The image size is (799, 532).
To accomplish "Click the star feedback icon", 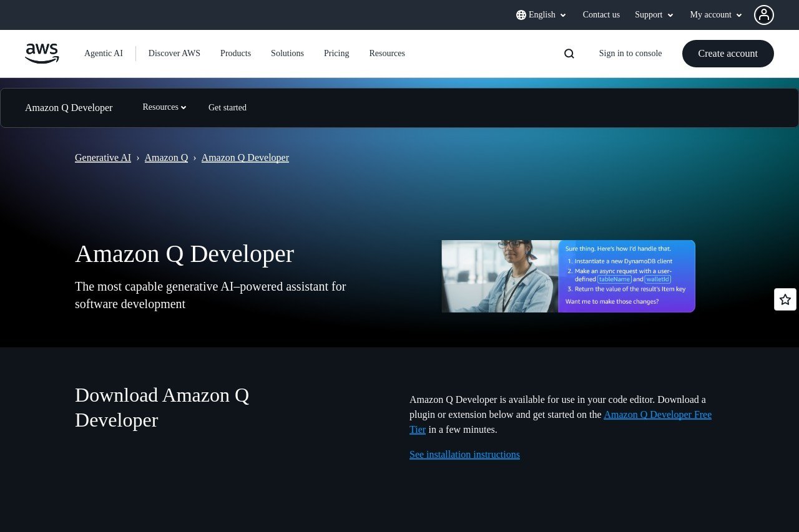I will click(x=785, y=299).
